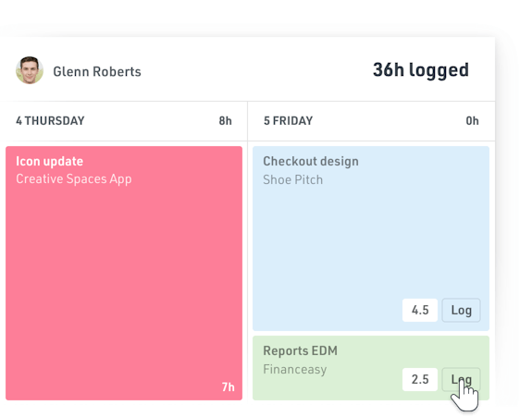Click Thursday's 8h total

tap(225, 121)
